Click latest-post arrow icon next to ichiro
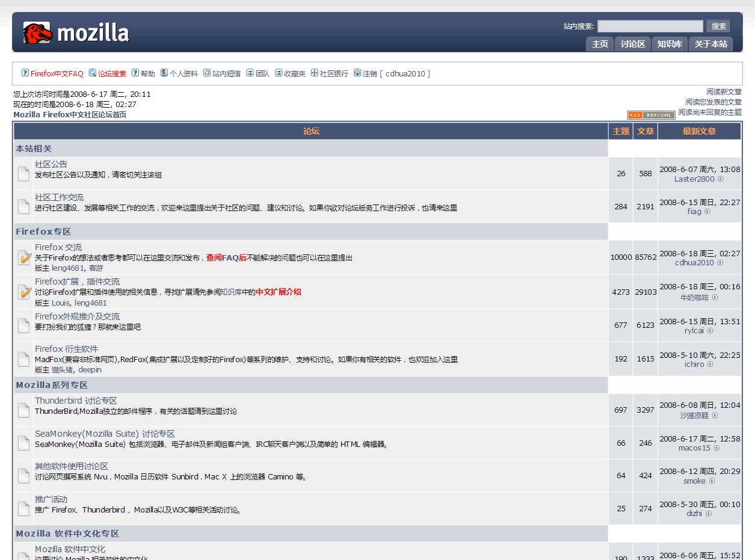 click(x=710, y=364)
